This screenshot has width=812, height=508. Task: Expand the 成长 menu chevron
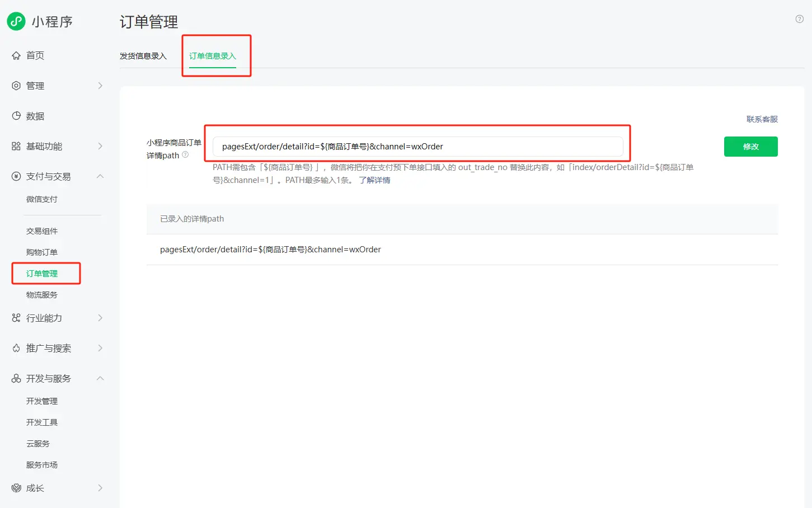100,488
